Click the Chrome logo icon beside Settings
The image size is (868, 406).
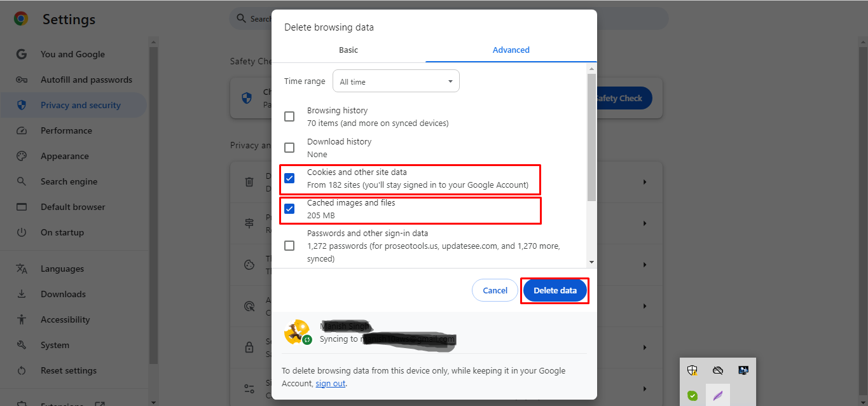click(x=21, y=19)
